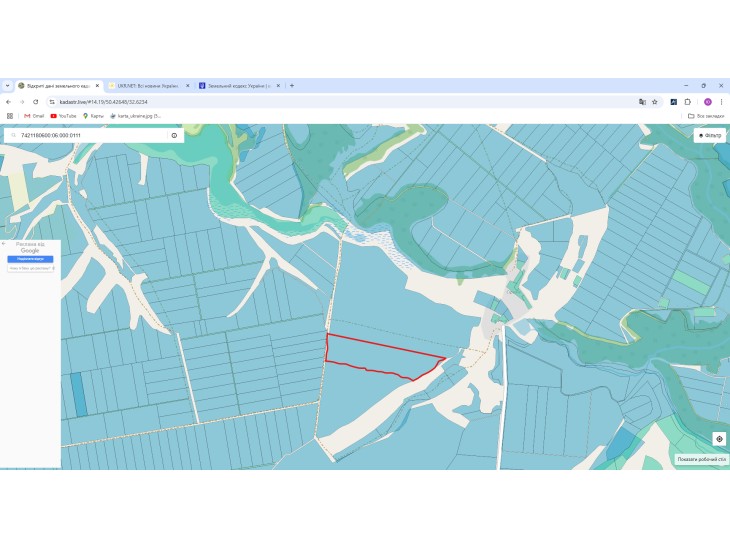Bookmark this page with the star icon

click(x=655, y=102)
